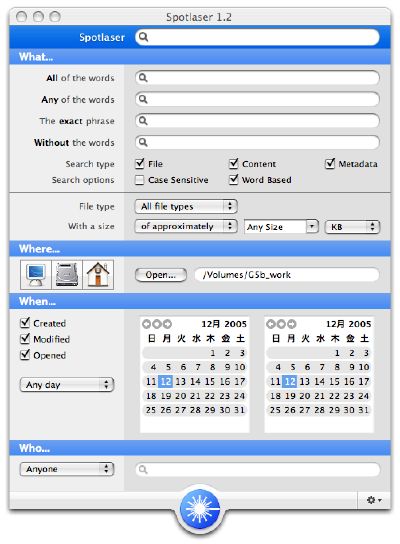
Task: Go to next month in right calendar
Action: coord(292,324)
